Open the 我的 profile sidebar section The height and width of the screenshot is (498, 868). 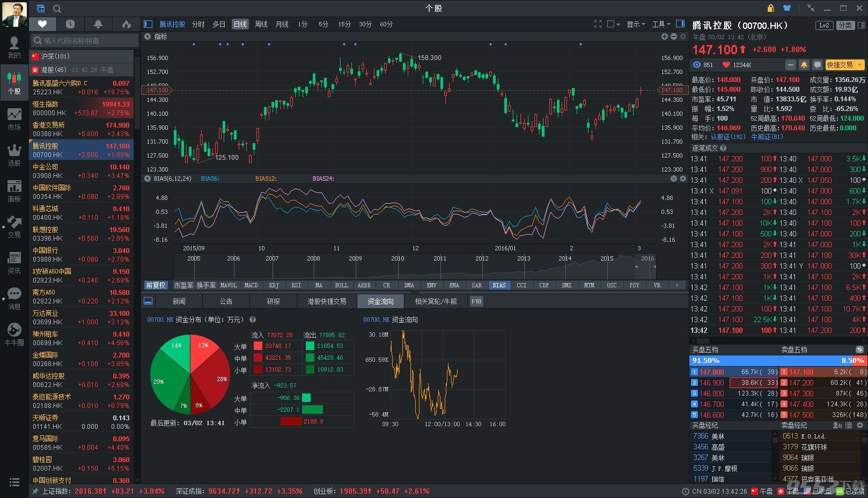tap(14, 47)
